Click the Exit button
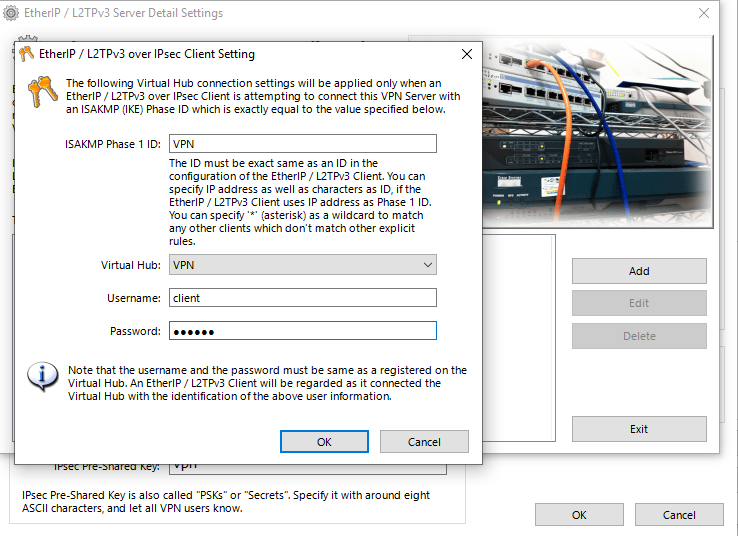 tap(639, 429)
